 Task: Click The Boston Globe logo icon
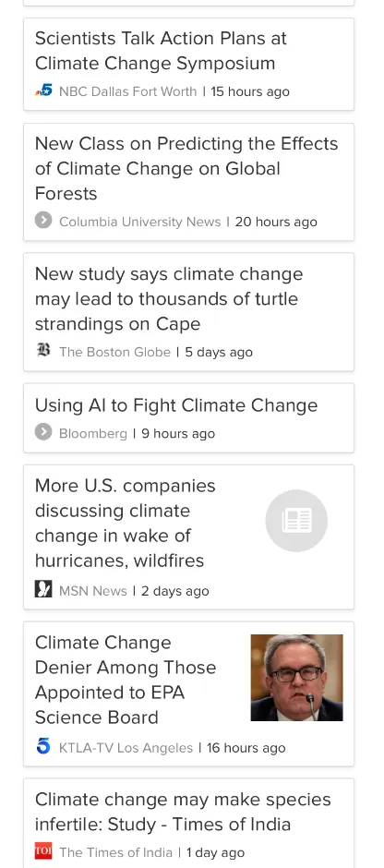click(43, 351)
